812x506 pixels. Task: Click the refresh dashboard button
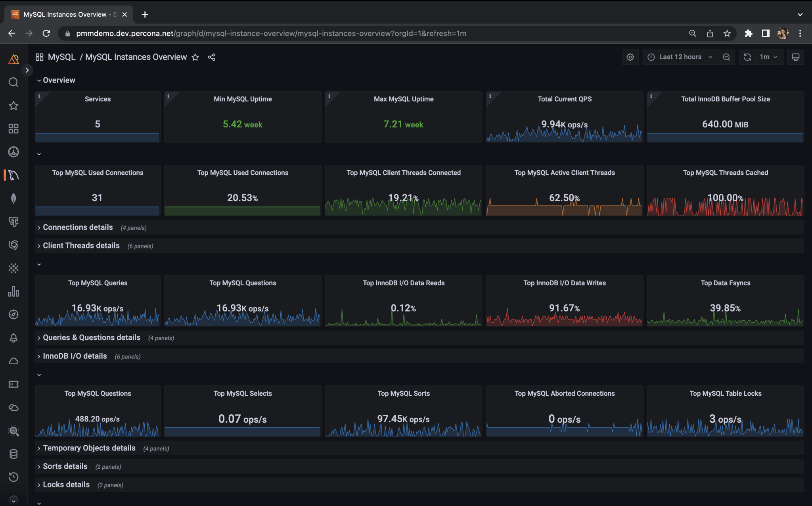pyautogui.click(x=747, y=57)
